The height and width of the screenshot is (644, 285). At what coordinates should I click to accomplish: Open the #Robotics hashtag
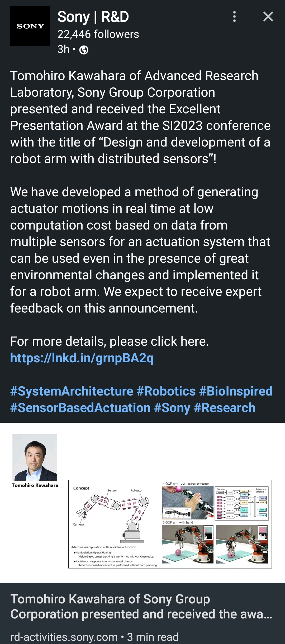(x=166, y=391)
